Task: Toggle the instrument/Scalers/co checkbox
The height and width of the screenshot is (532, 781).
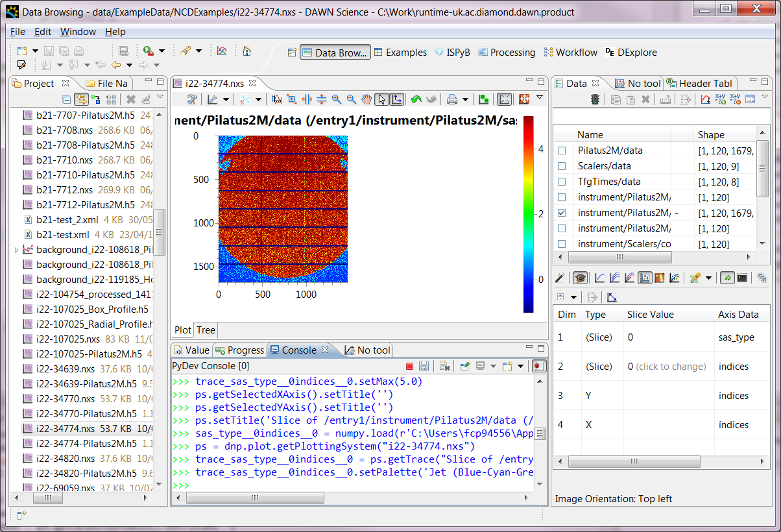Action: [562, 244]
